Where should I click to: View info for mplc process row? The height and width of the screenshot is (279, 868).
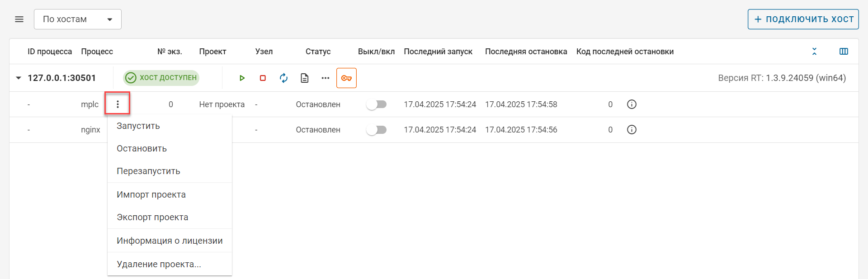point(632,104)
